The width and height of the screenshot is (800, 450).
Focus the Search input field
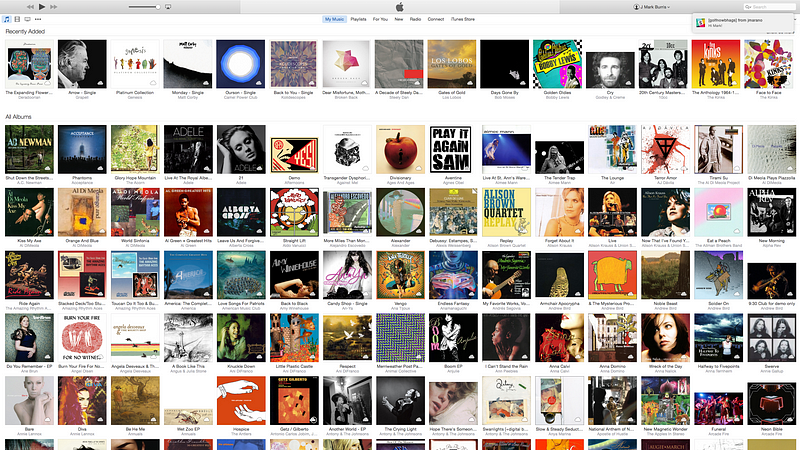[769, 7]
